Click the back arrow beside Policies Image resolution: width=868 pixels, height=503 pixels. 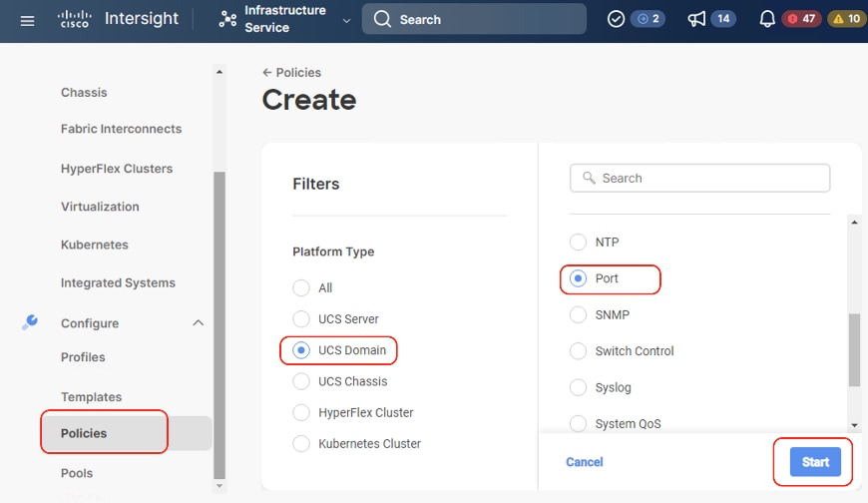click(266, 73)
